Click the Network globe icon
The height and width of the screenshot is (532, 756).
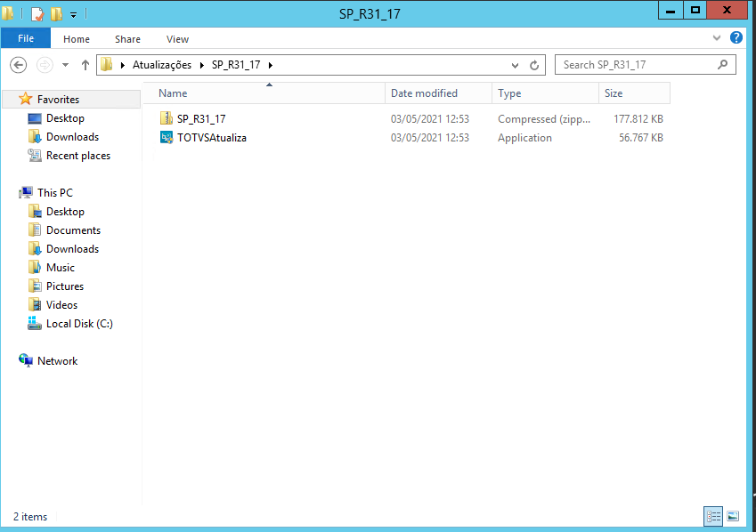(26, 360)
